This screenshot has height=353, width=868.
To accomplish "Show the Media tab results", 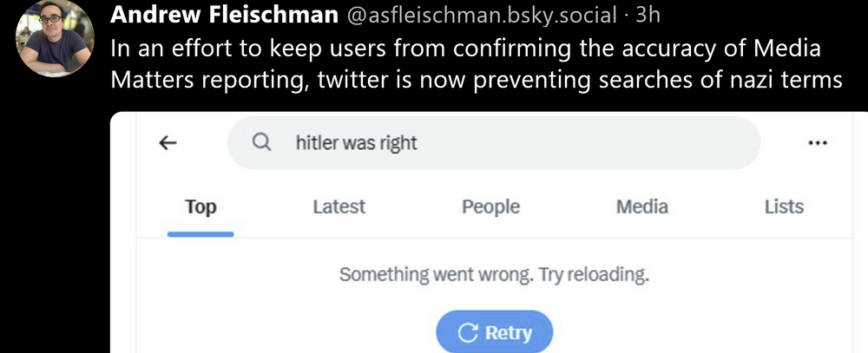I will point(641,207).
